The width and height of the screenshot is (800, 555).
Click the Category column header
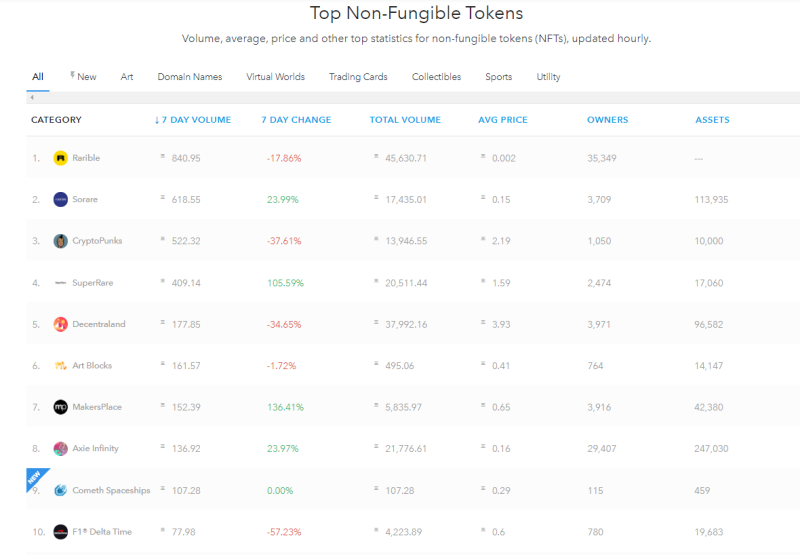pos(56,120)
